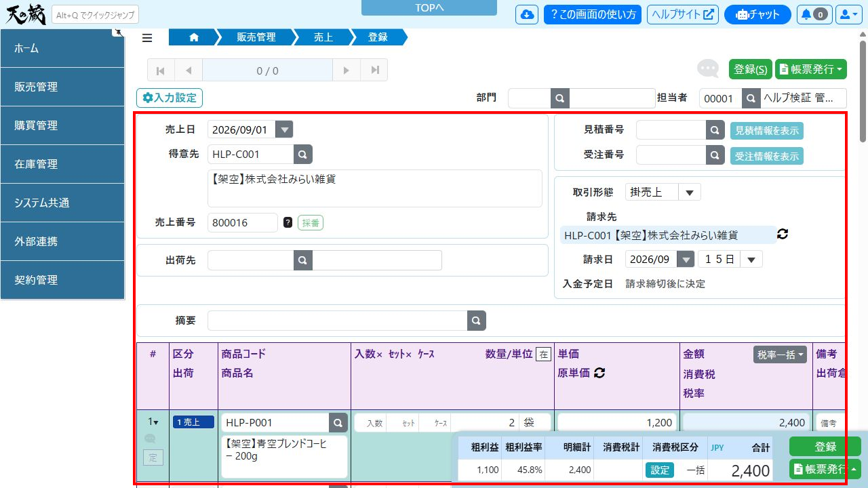The image size is (868, 488).
Task: Open the user account menu
Action: coord(850,14)
